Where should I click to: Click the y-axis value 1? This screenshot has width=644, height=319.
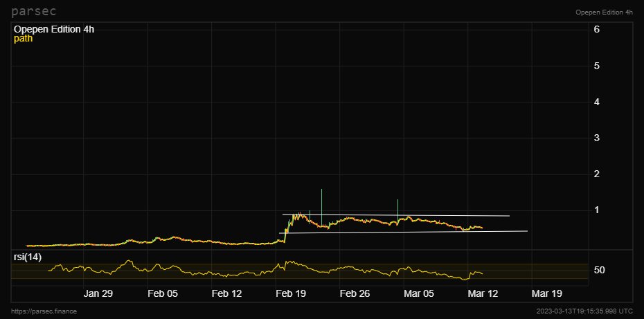point(596,210)
